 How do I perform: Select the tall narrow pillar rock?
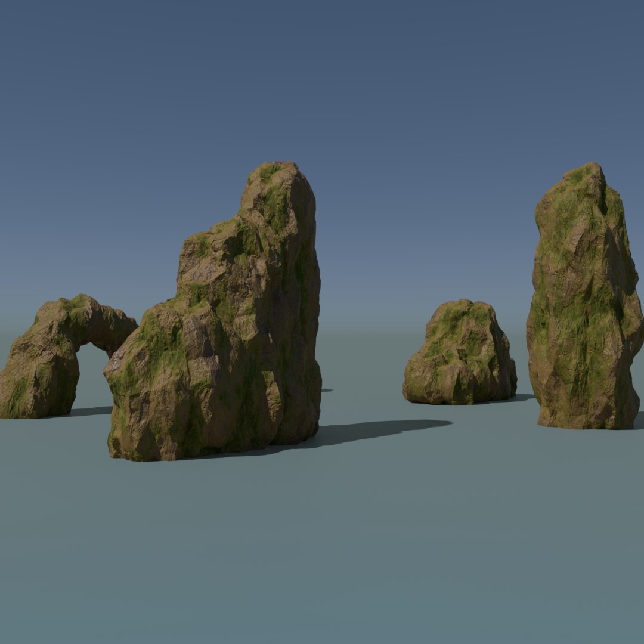click(584, 296)
